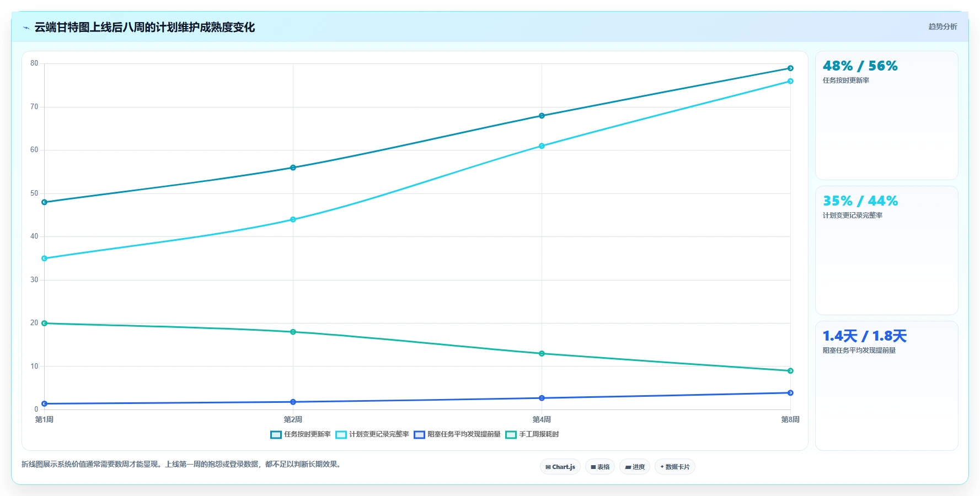Click the 数据卡片 sparkle icon
The width and height of the screenshot is (980, 496).
[x=662, y=467]
